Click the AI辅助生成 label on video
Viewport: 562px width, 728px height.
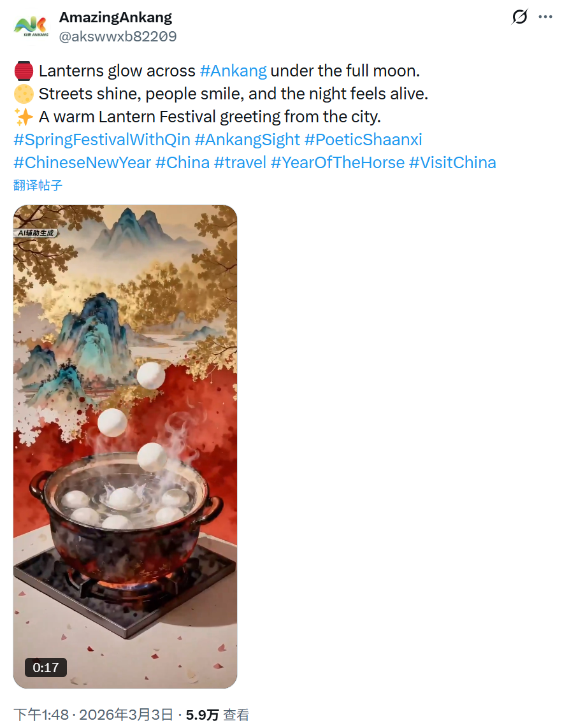(x=36, y=233)
